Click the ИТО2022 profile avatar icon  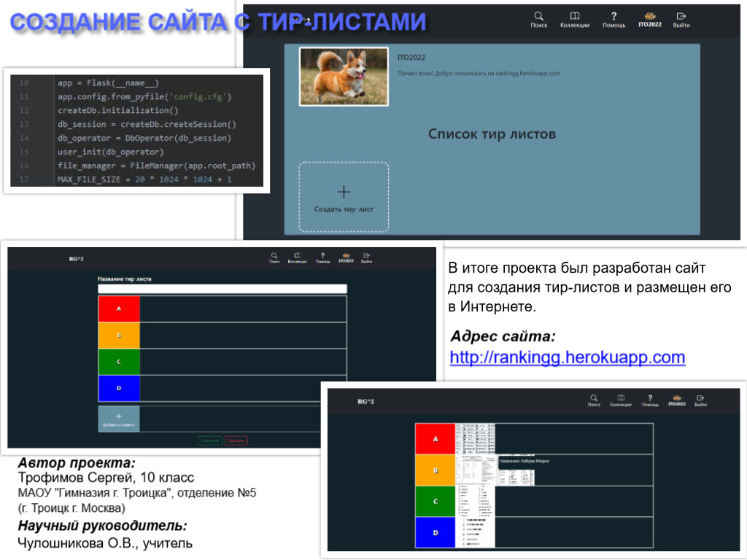649,16
